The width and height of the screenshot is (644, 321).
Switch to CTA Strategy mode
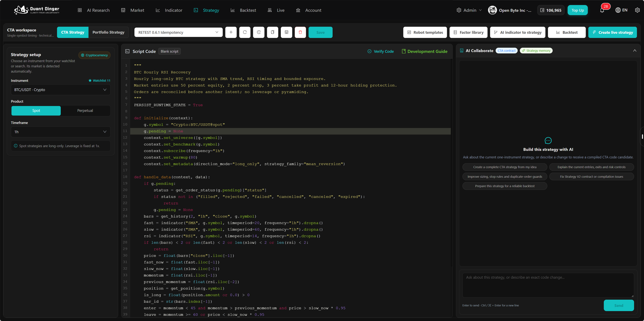pos(73,32)
